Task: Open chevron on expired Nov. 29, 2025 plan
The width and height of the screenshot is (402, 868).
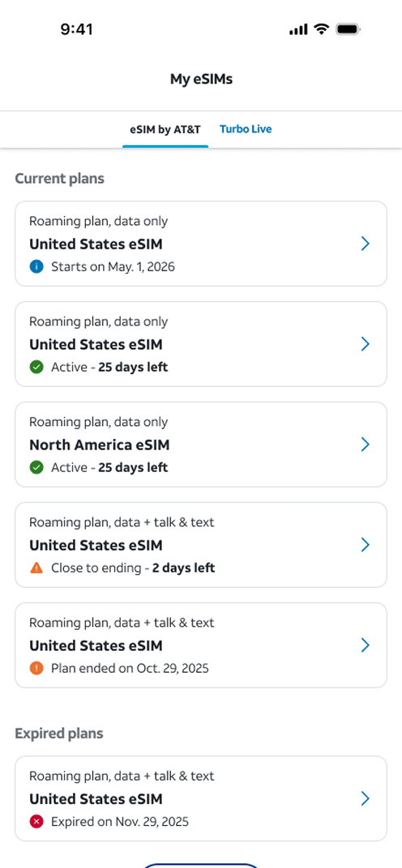Action: click(365, 798)
